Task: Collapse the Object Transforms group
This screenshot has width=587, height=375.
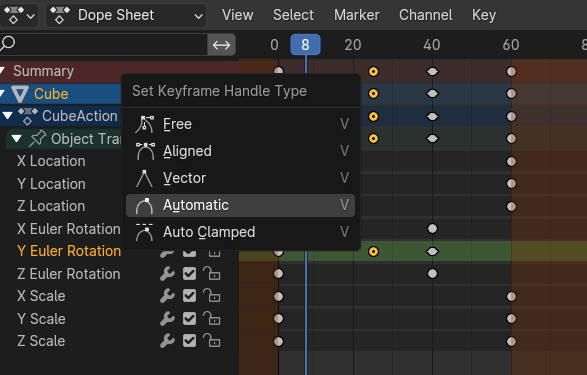Action: tap(16, 138)
